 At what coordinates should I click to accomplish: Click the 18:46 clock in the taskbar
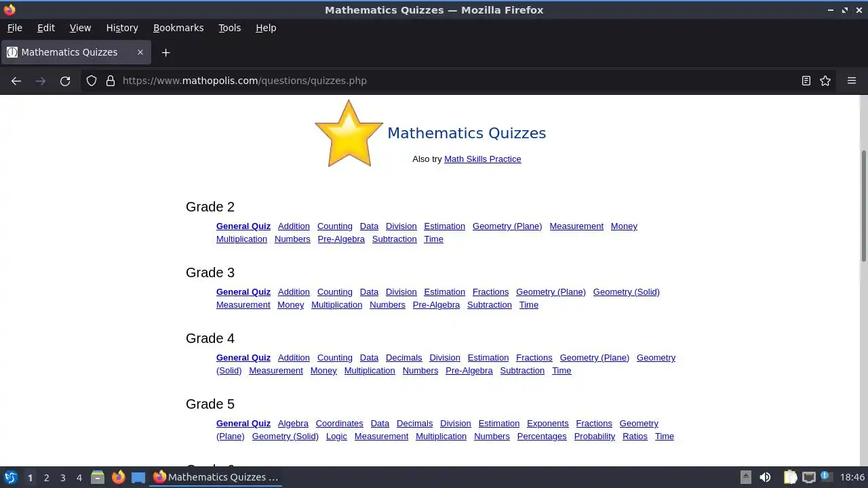852,477
